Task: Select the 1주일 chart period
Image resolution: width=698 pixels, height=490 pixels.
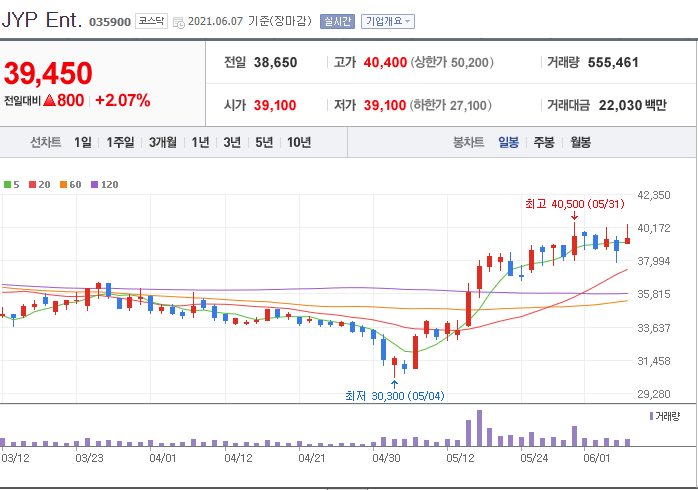Action: (x=120, y=142)
